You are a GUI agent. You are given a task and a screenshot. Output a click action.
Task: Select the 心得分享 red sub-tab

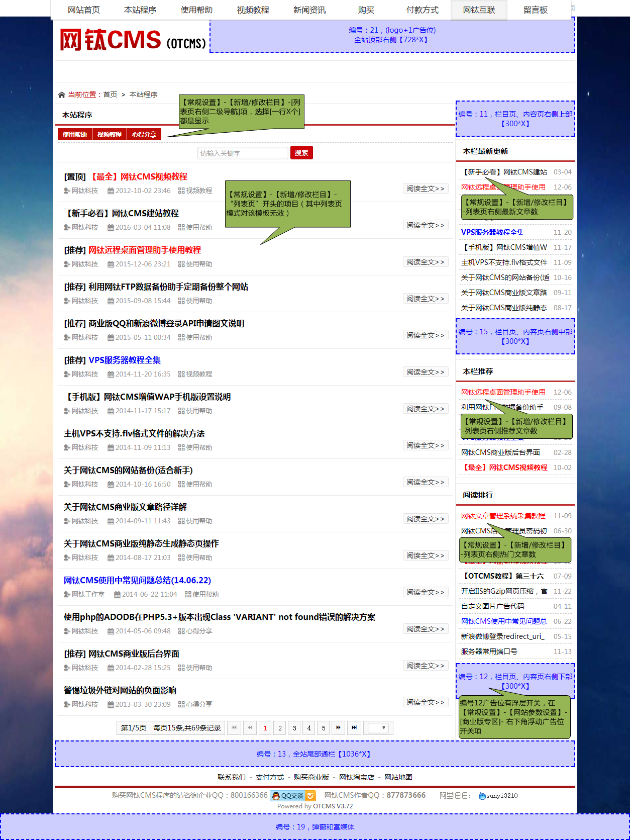144,134
